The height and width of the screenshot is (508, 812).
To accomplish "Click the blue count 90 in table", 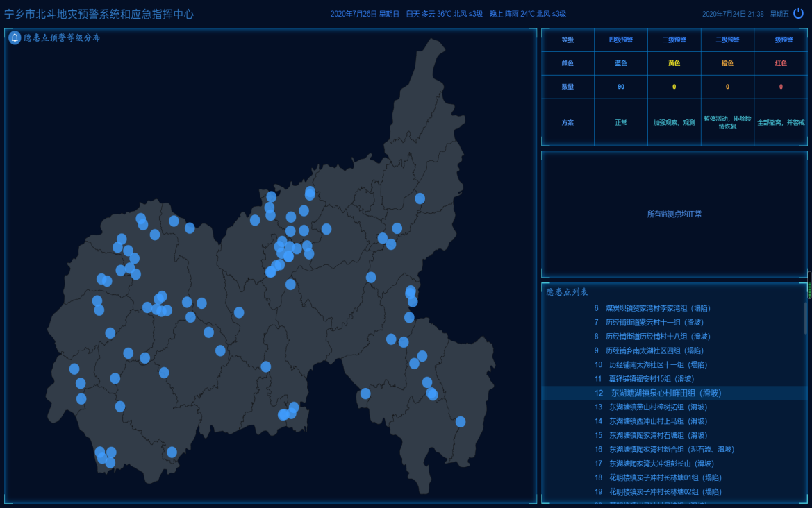I will point(621,87).
